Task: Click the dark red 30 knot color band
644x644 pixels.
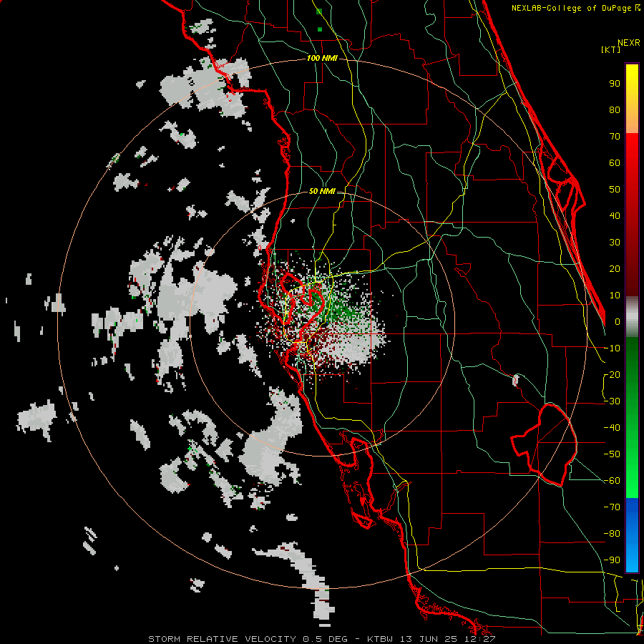Action: point(632,243)
